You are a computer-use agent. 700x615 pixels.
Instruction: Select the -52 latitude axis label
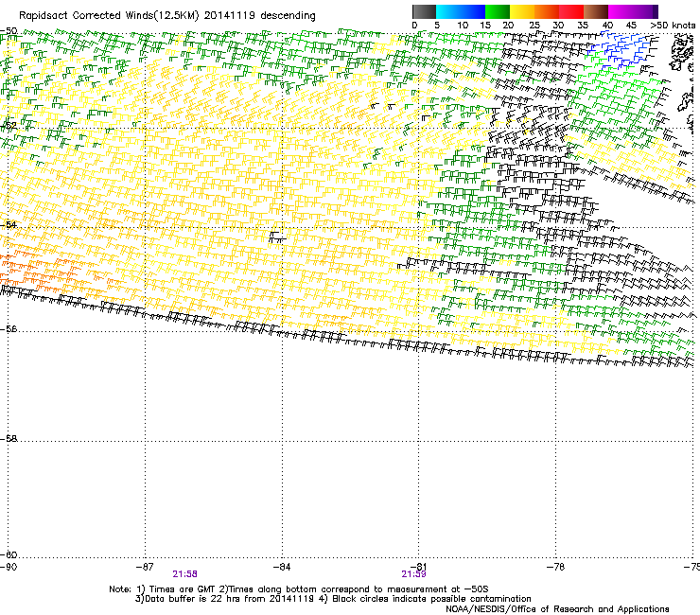coord(9,126)
